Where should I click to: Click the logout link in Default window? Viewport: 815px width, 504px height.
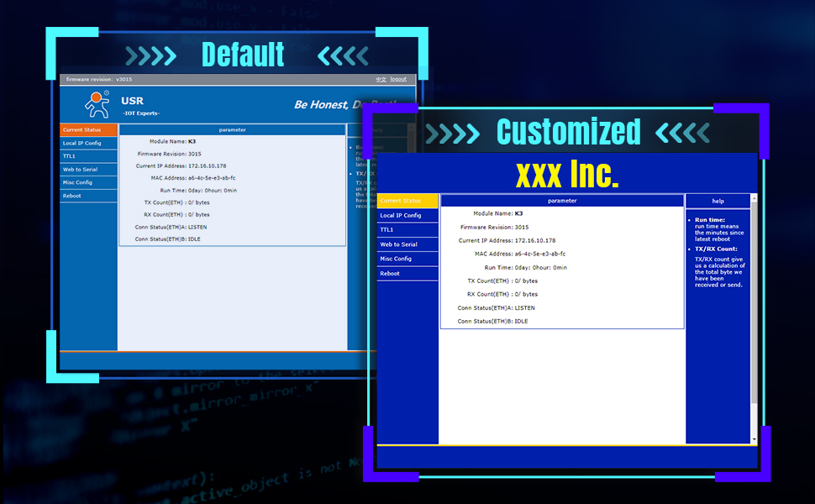398,80
